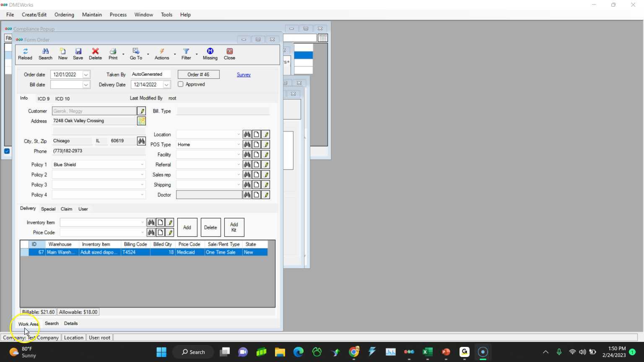Click the binoculars icon next to Doctor

point(247,195)
